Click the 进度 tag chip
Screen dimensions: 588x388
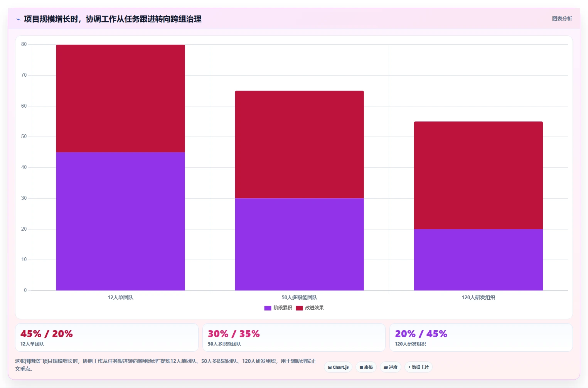pos(391,367)
